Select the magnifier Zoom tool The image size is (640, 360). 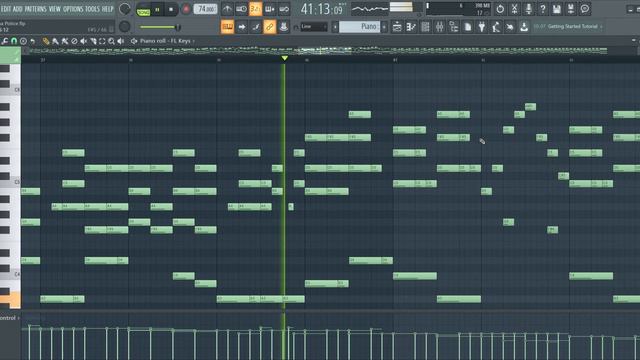[111, 41]
